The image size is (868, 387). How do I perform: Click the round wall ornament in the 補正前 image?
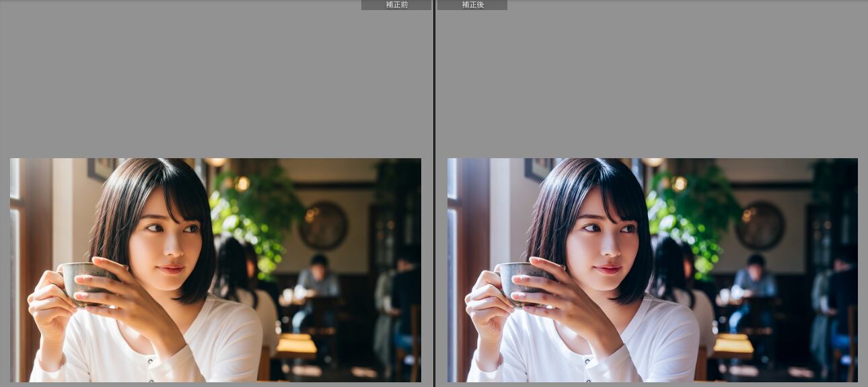pyautogui.click(x=323, y=225)
